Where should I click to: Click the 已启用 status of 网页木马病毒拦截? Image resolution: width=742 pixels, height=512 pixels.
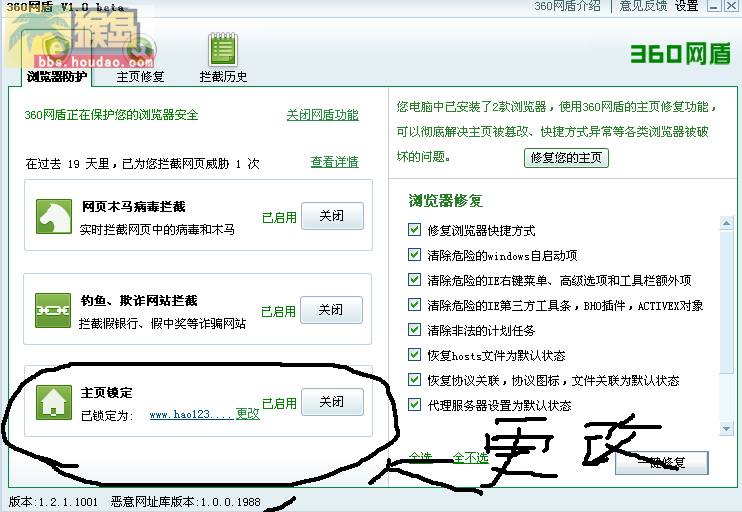[x=279, y=218]
